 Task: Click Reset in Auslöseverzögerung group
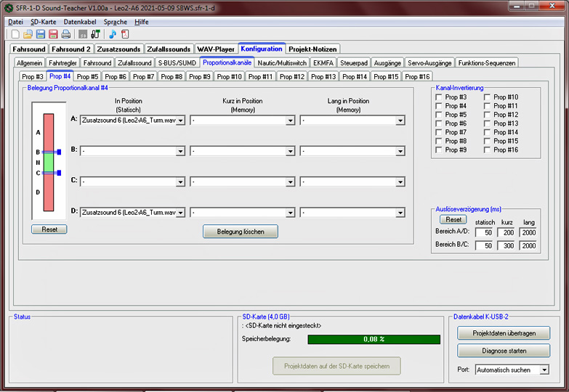pos(453,219)
